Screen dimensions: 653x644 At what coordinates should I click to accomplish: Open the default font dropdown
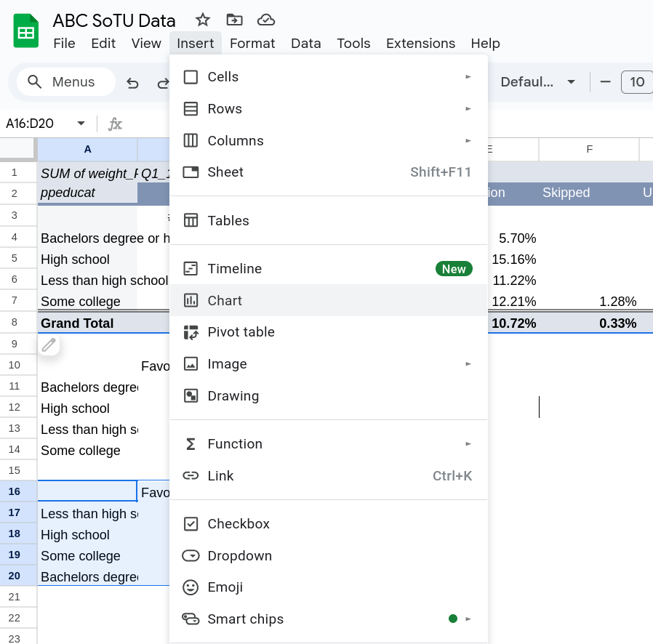tap(538, 82)
